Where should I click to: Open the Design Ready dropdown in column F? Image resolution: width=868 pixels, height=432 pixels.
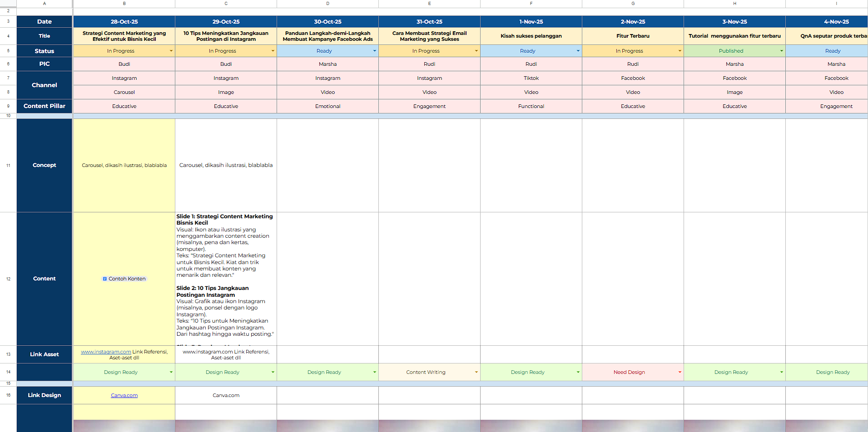pos(578,372)
